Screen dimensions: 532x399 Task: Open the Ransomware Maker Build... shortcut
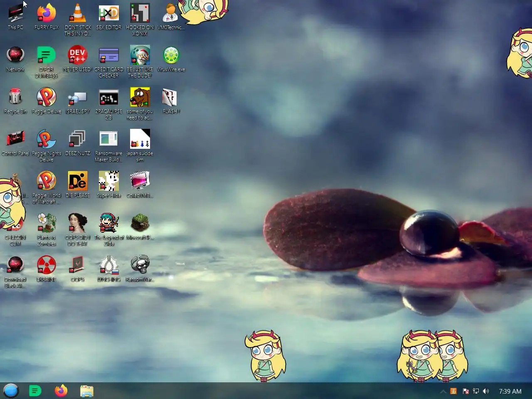coord(109,146)
